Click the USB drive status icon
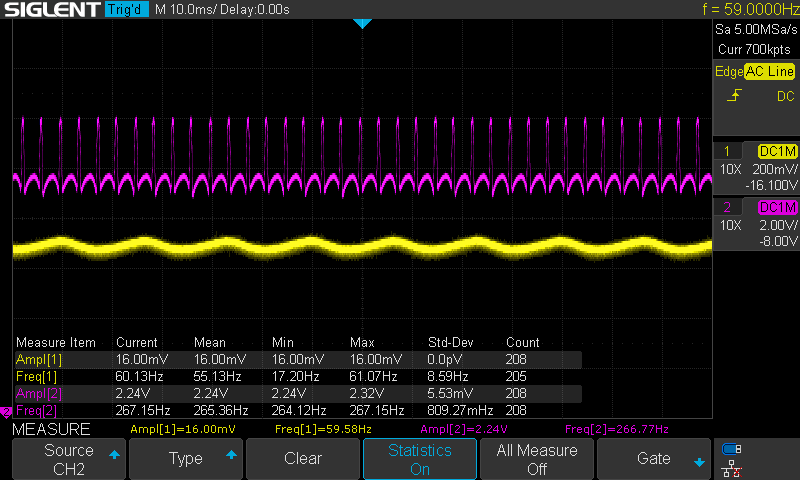The width and height of the screenshot is (800, 480). [x=731, y=448]
